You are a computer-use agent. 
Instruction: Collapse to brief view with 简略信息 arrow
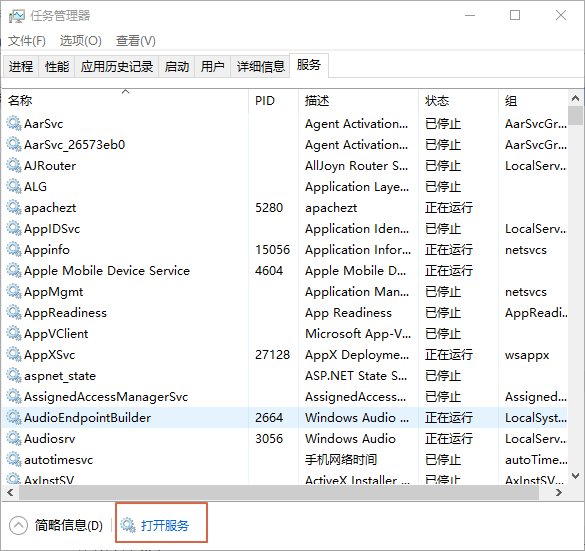click(x=18, y=526)
